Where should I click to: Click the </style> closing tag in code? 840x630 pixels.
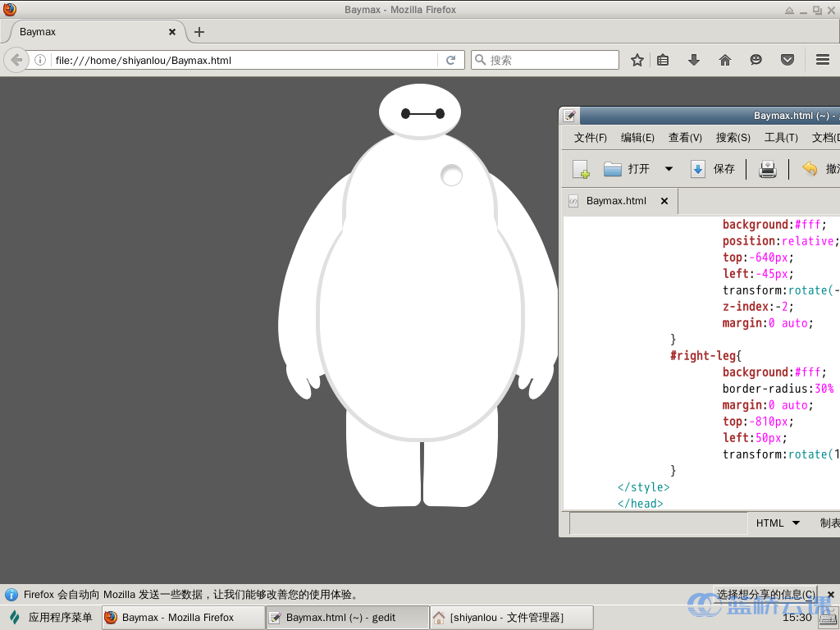pyautogui.click(x=643, y=487)
